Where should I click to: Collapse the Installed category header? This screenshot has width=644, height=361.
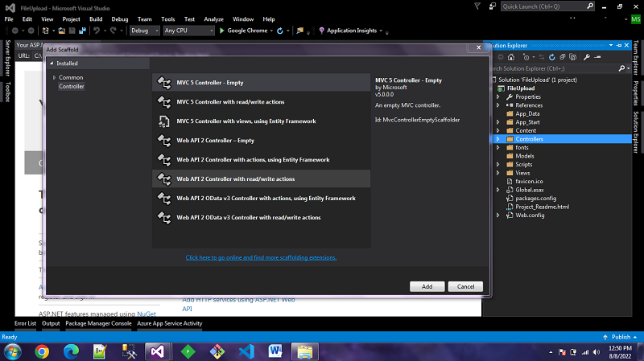[52, 64]
